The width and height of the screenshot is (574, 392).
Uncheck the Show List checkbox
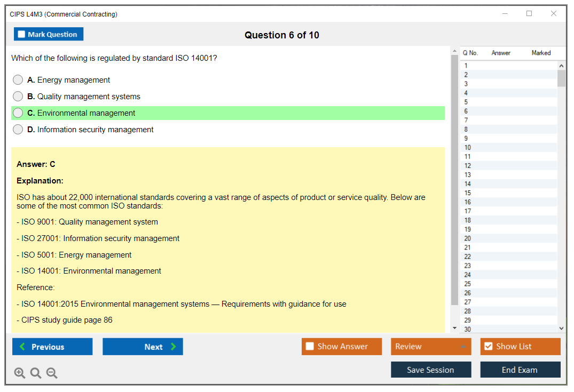(x=488, y=347)
